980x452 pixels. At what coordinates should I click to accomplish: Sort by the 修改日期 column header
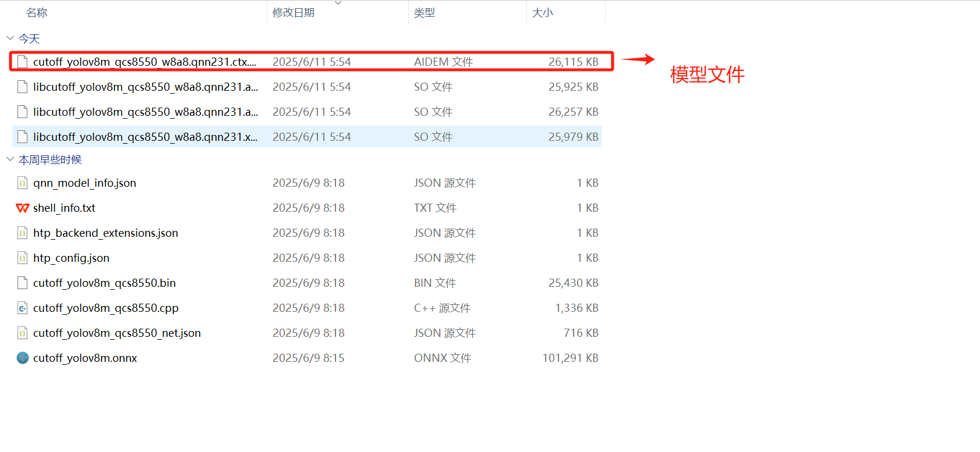[x=293, y=12]
